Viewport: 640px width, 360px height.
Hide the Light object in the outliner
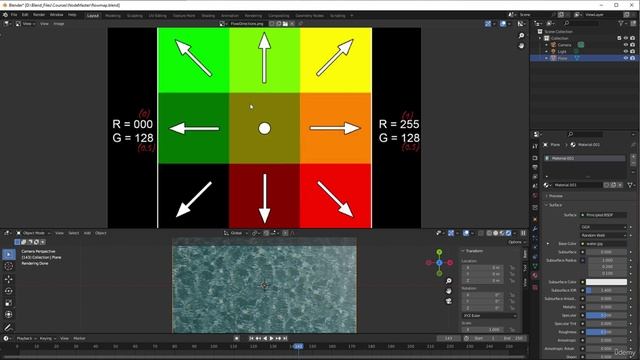click(626, 51)
